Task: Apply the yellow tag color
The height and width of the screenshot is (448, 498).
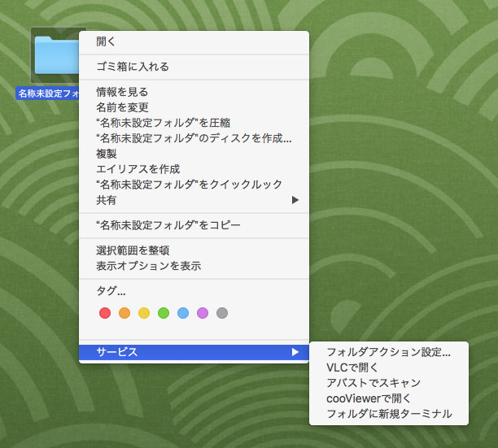Action: [x=144, y=313]
